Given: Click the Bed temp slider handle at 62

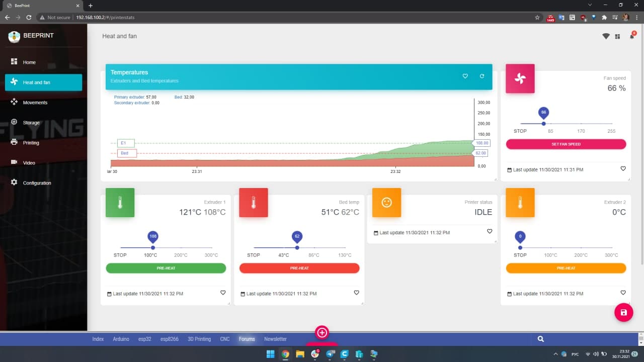Looking at the screenshot, I should (297, 247).
